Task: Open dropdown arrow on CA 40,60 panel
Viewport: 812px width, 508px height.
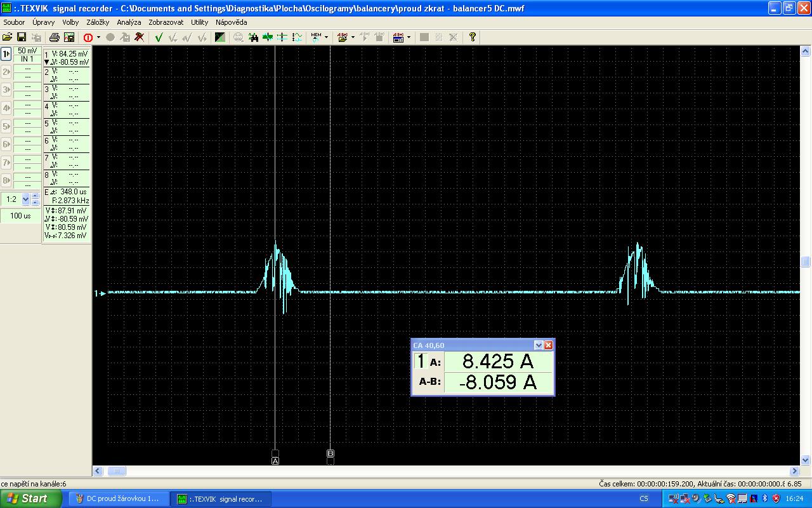Action: (539, 345)
